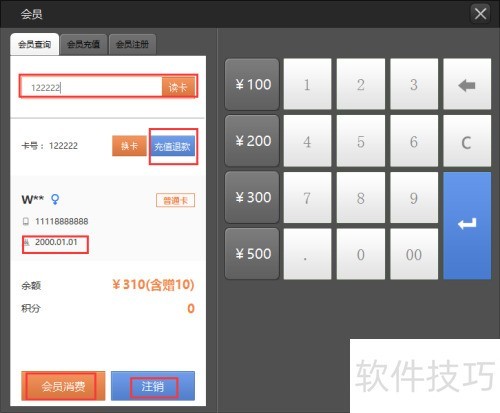The image size is (500, 413).
Task: Click the 积分 value 0
Action: (x=191, y=308)
